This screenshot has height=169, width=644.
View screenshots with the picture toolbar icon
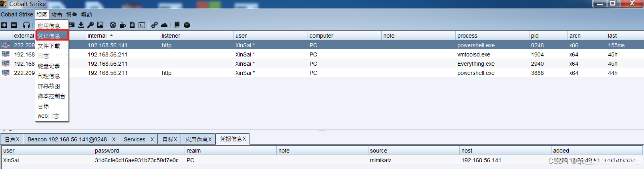click(x=100, y=25)
